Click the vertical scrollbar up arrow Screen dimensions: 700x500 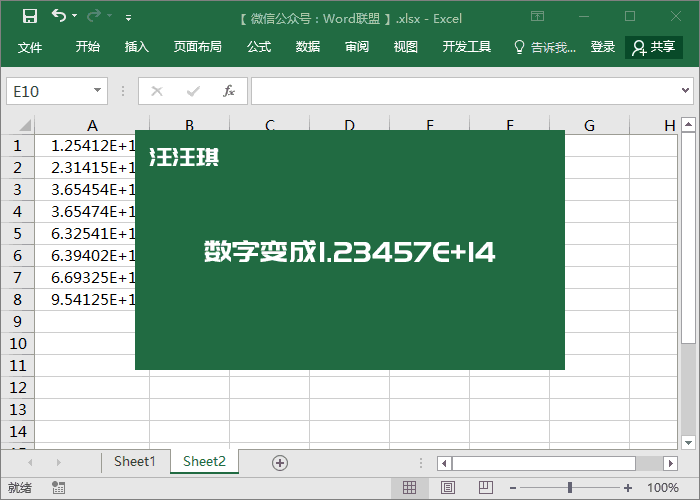(688, 124)
